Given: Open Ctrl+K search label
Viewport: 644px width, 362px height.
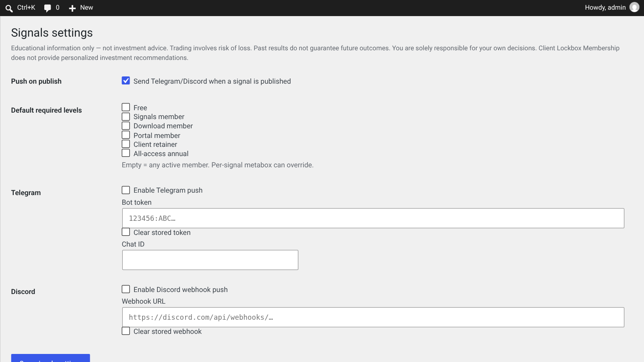Looking at the screenshot, I should tap(26, 8).
